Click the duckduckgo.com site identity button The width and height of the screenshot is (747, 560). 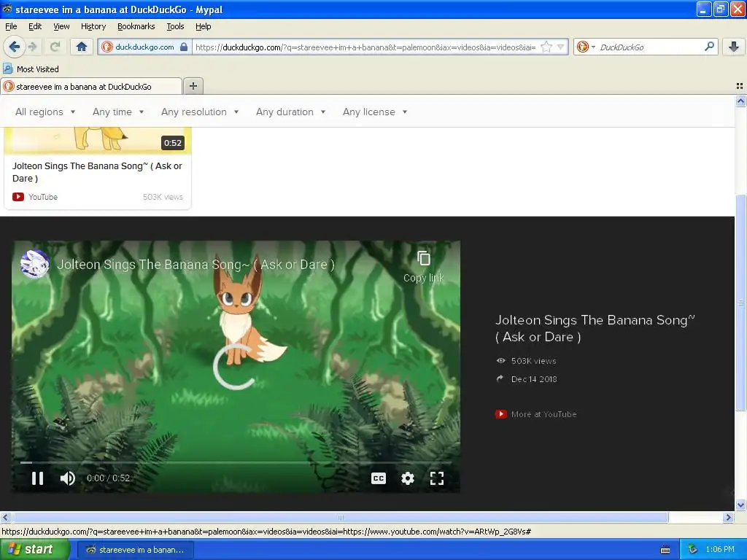click(145, 47)
